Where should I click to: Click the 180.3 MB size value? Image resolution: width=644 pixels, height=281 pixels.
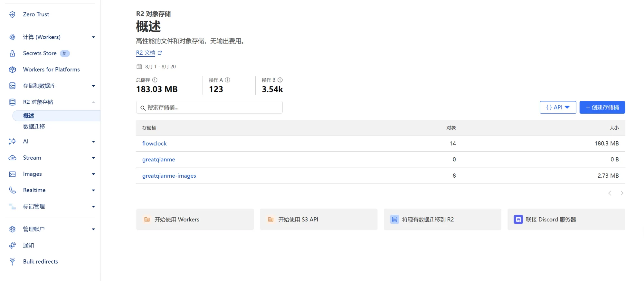click(x=607, y=144)
